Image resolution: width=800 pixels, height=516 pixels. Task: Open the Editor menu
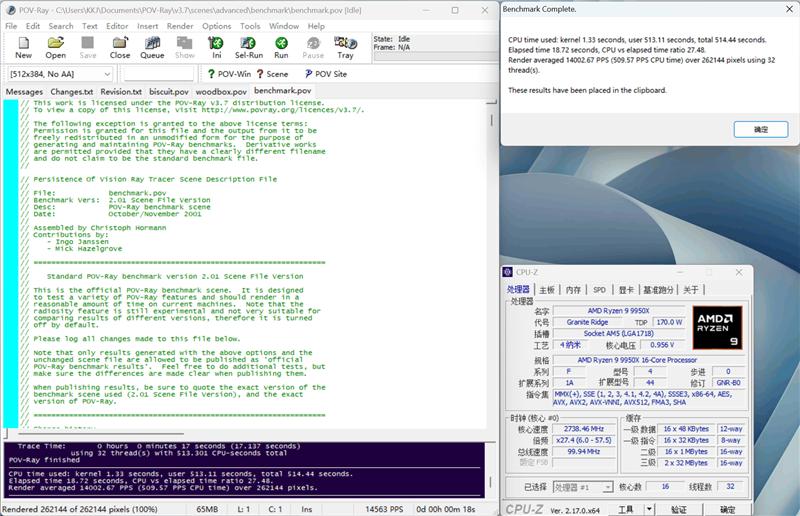pos(117,26)
